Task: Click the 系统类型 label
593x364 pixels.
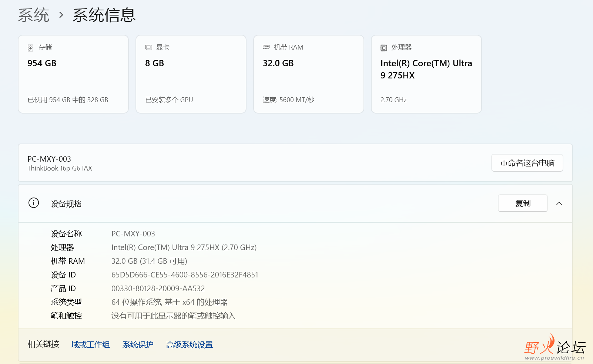Action: 66,302
